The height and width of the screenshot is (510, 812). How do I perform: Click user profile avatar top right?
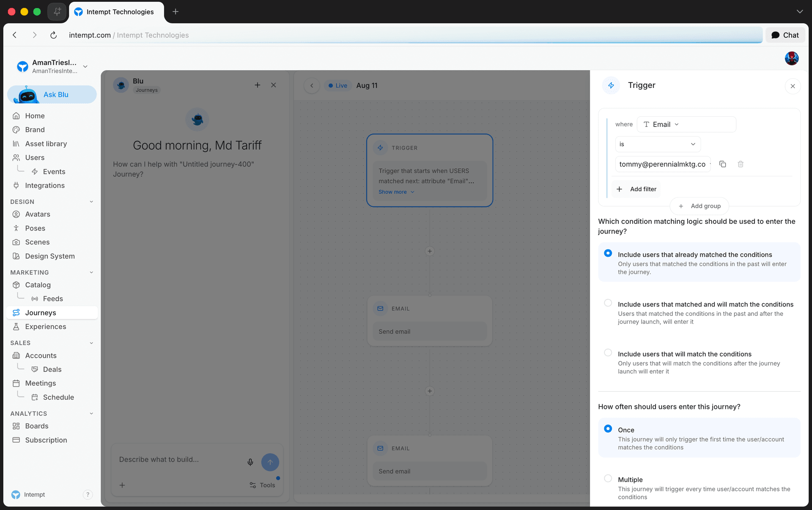[x=792, y=58]
